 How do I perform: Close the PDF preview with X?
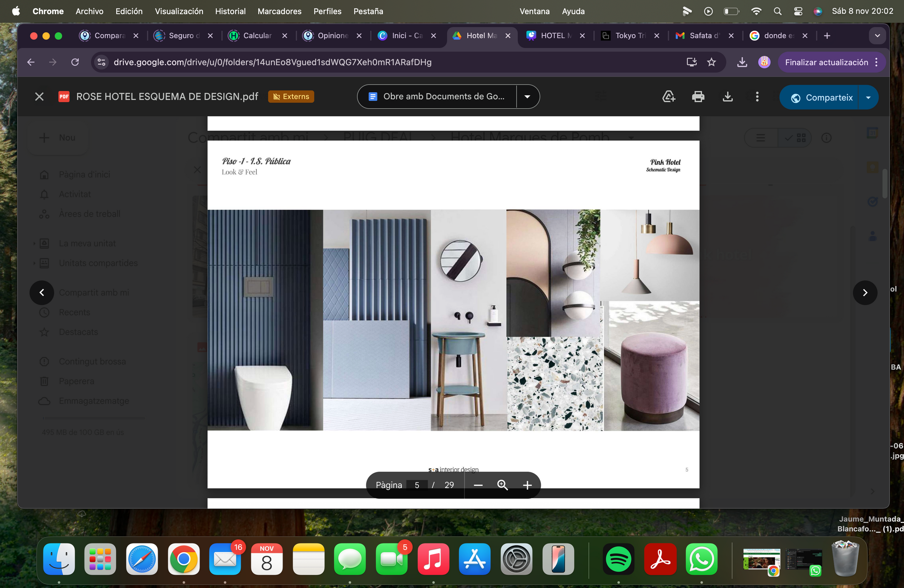39,96
